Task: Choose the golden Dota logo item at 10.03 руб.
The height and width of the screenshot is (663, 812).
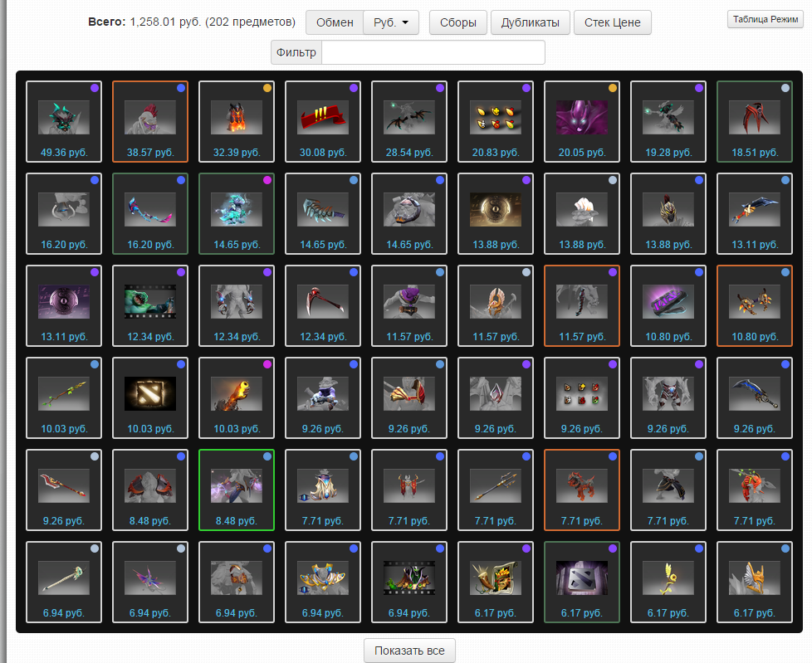Action: pyautogui.click(x=150, y=398)
